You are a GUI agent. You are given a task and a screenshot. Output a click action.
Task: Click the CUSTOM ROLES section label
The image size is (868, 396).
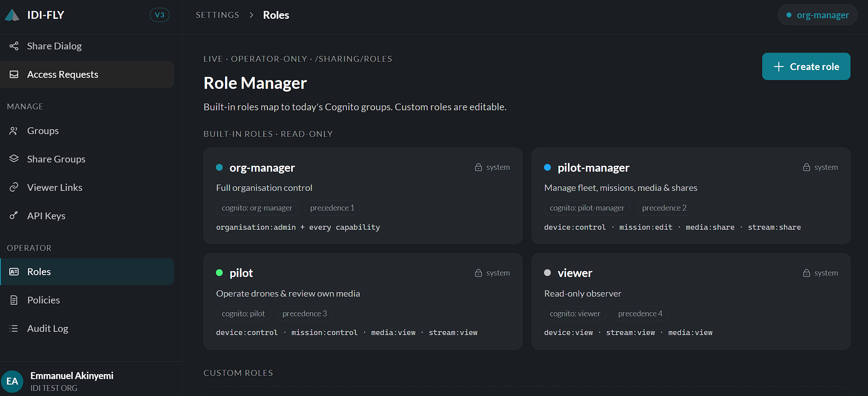tap(238, 373)
